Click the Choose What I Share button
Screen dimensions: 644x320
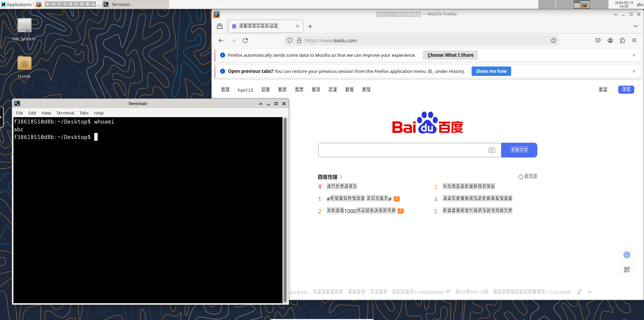(x=450, y=55)
